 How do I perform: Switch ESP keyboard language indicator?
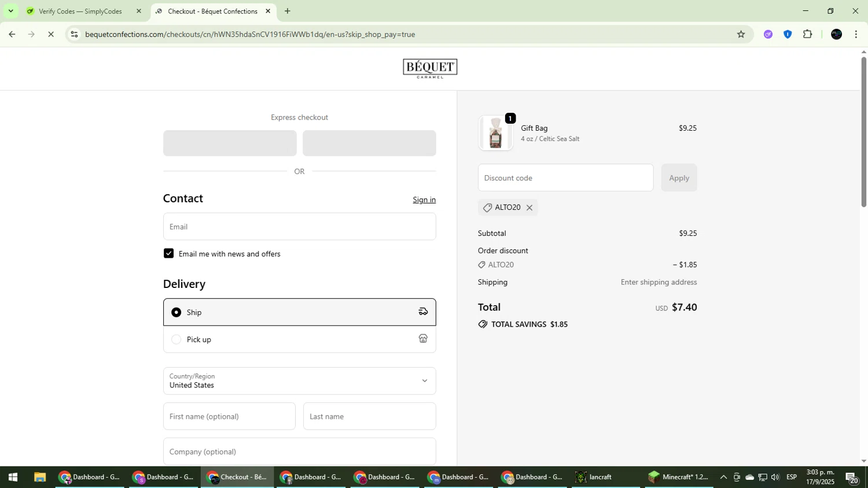coord(792,478)
